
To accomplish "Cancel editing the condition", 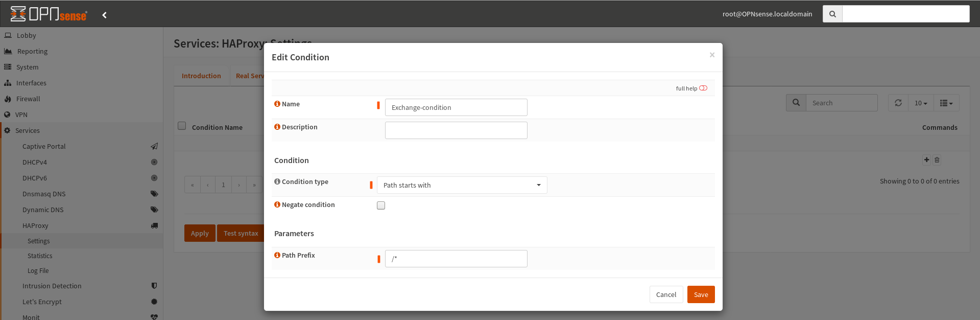I will pyautogui.click(x=666, y=294).
